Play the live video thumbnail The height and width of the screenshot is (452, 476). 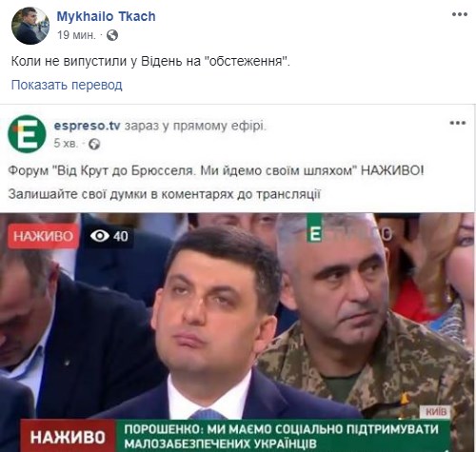pos(237,332)
